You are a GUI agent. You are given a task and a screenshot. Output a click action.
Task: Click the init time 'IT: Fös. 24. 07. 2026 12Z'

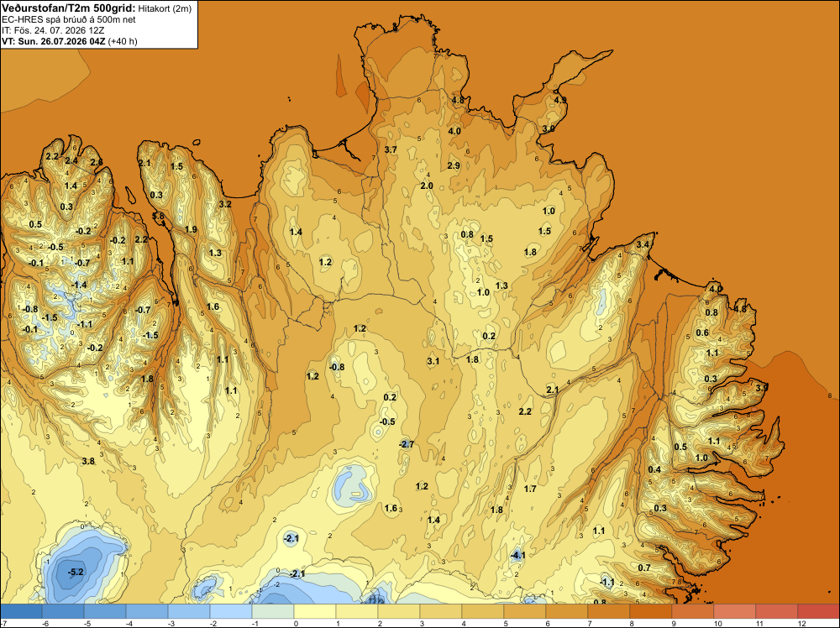[53, 30]
